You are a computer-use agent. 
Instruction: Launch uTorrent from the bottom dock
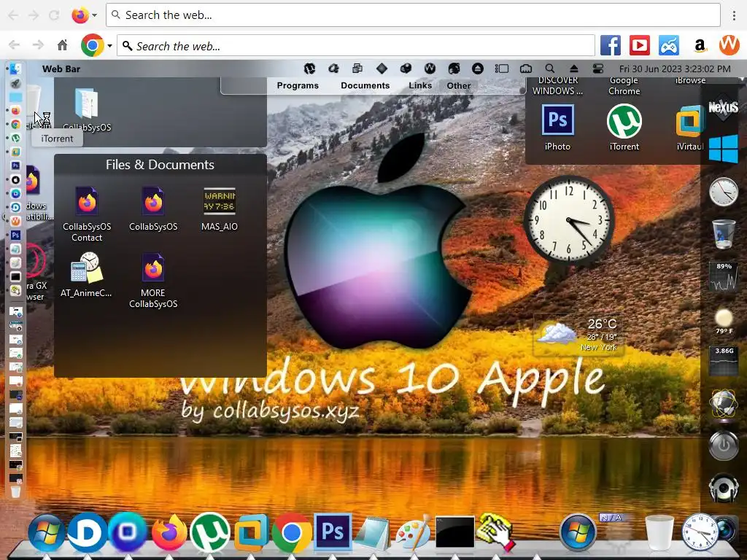(209, 532)
